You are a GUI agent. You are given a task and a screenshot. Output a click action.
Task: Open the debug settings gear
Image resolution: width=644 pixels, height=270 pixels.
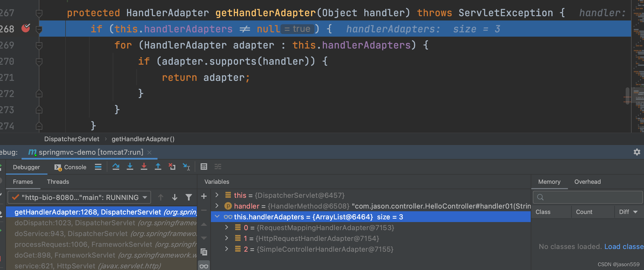pos(637,152)
